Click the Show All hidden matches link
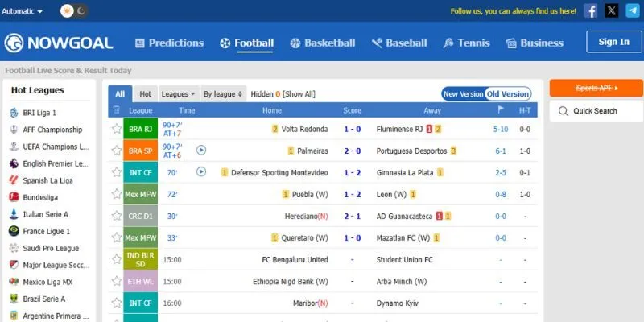Image resolution: width=644 pixels, height=322 pixels. 299,94
